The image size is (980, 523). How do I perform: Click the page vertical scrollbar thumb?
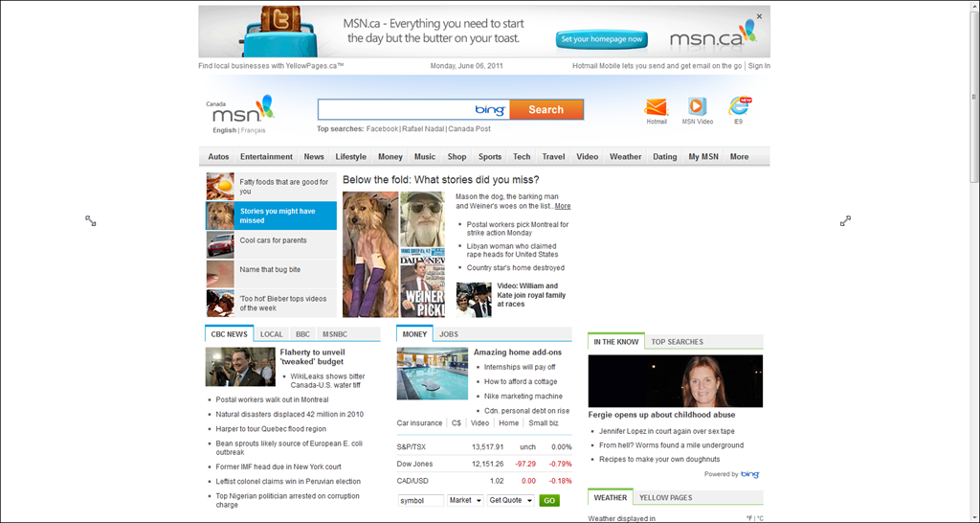[973, 97]
